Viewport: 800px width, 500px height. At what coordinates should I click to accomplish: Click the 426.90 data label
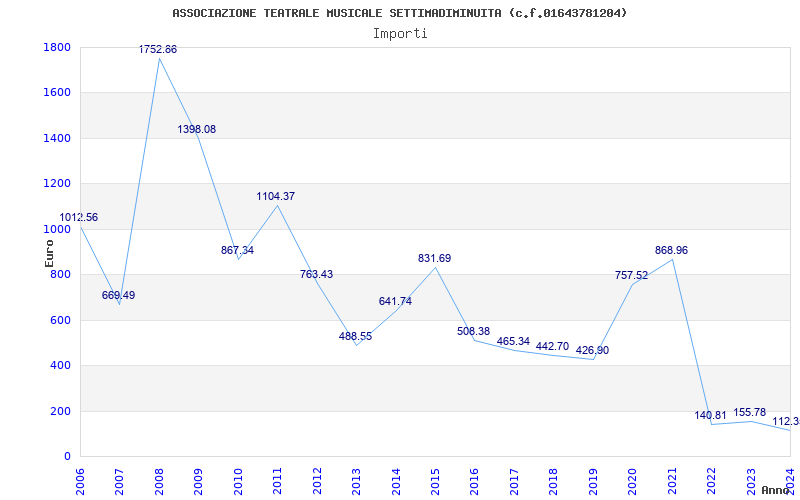pyautogui.click(x=592, y=351)
